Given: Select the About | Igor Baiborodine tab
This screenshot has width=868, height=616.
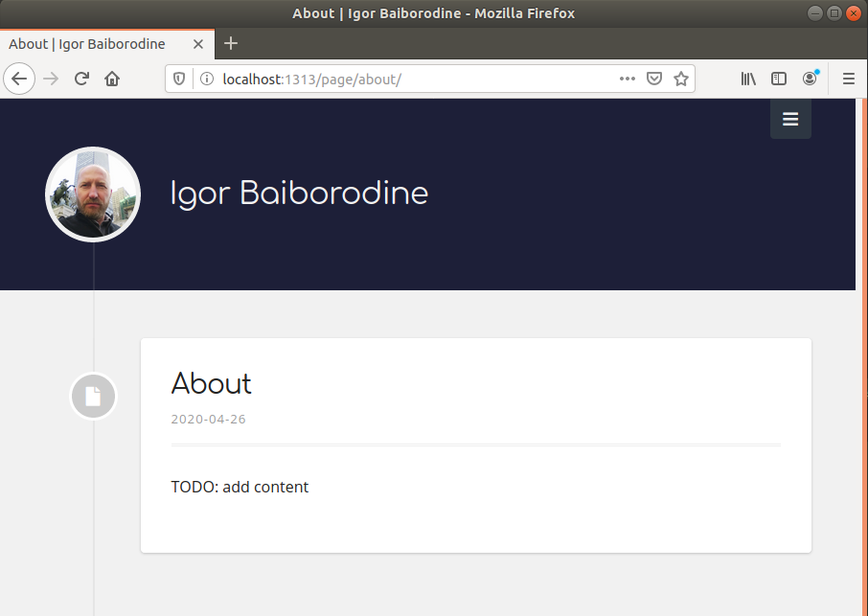Looking at the screenshot, I should point(88,44).
